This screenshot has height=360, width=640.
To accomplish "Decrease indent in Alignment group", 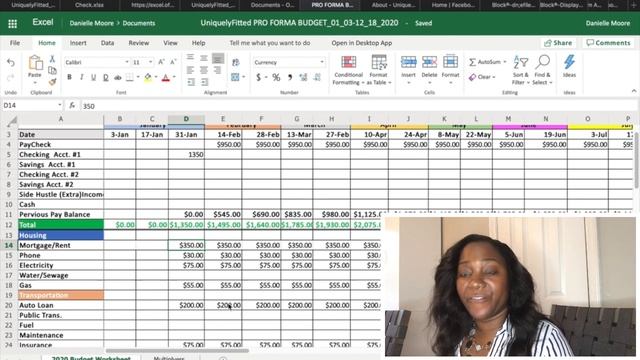I will tap(191, 82).
